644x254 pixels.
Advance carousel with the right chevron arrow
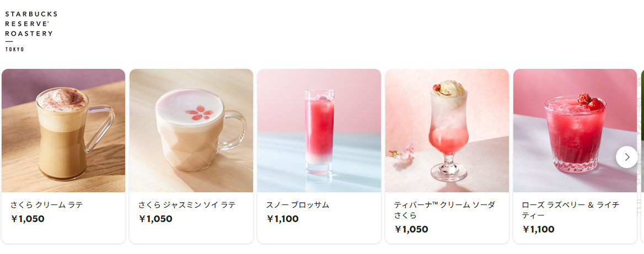point(627,156)
